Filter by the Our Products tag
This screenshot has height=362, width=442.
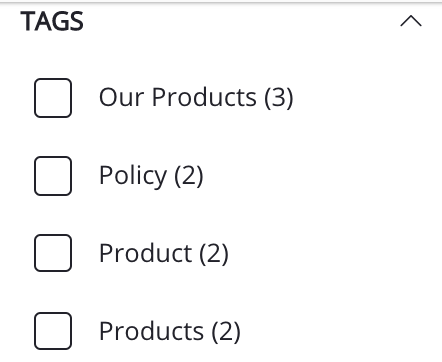click(53, 98)
